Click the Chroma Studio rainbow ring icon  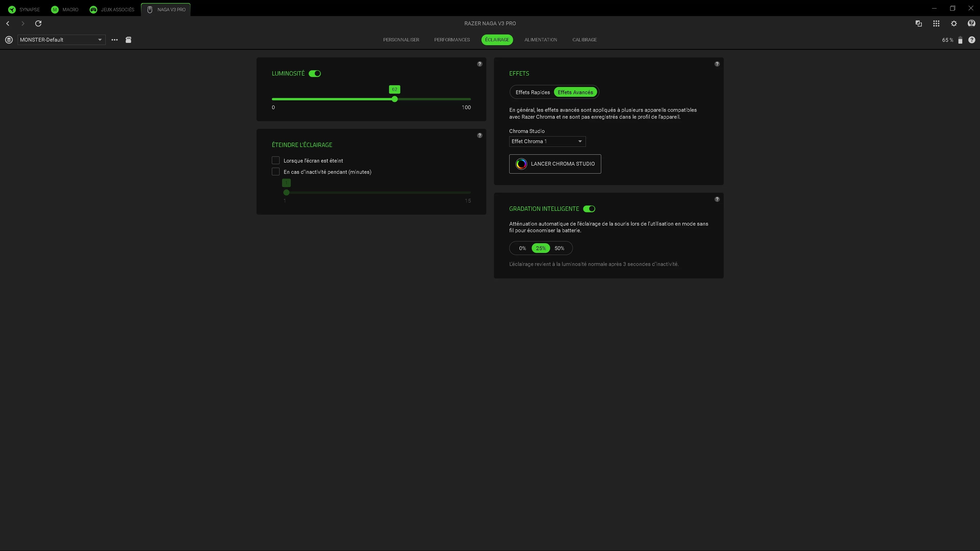point(521,164)
